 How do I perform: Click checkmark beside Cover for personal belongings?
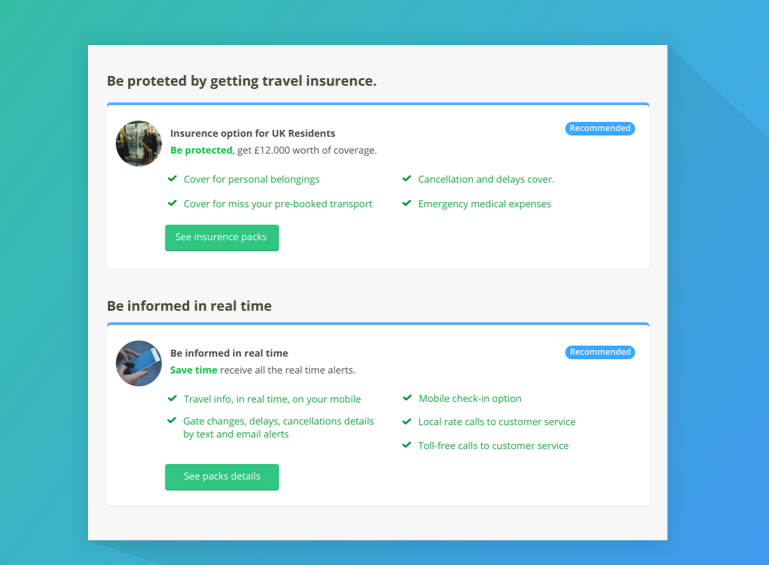(172, 179)
